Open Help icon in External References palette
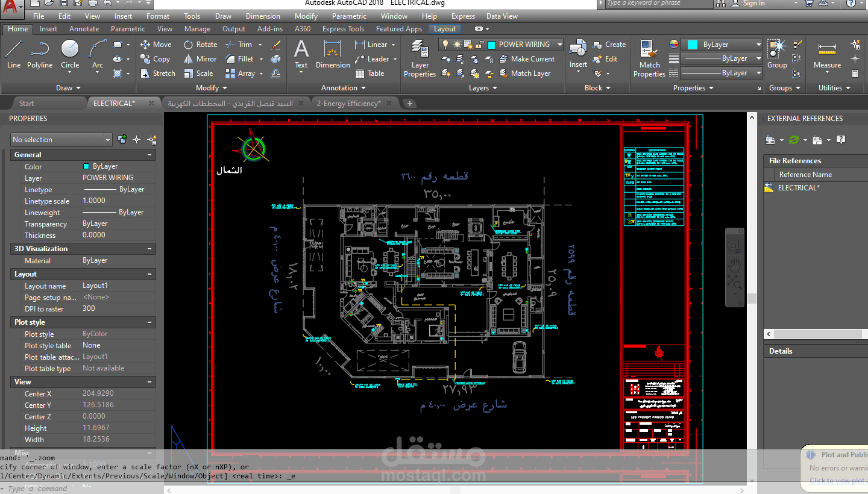This screenshot has height=494, width=868. click(x=841, y=140)
